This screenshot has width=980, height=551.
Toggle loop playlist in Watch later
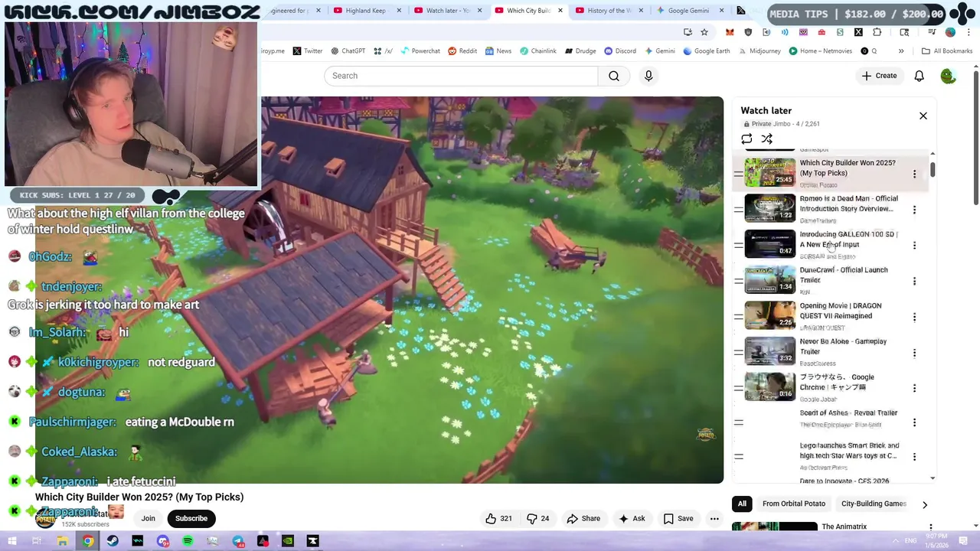point(746,139)
